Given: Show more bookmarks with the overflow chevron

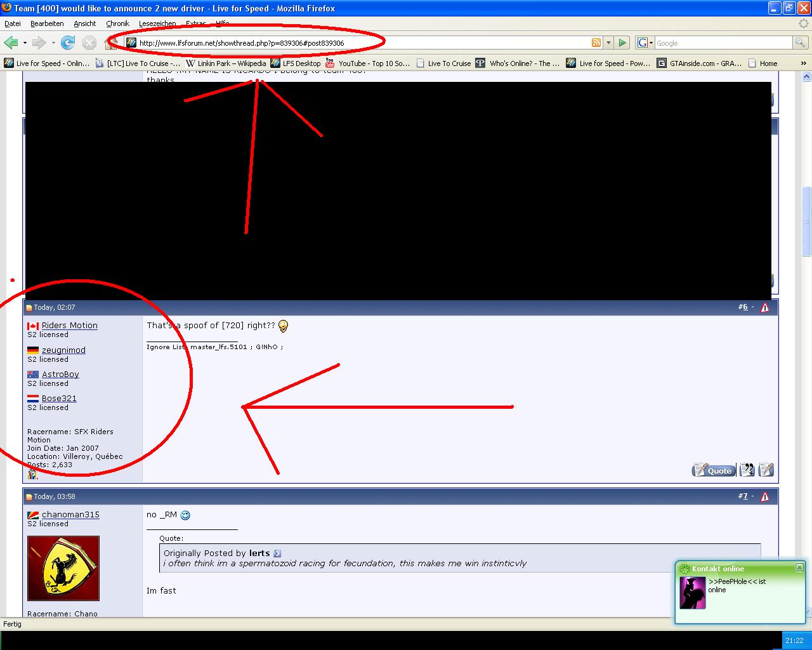Looking at the screenshot, I should point(804,63).
